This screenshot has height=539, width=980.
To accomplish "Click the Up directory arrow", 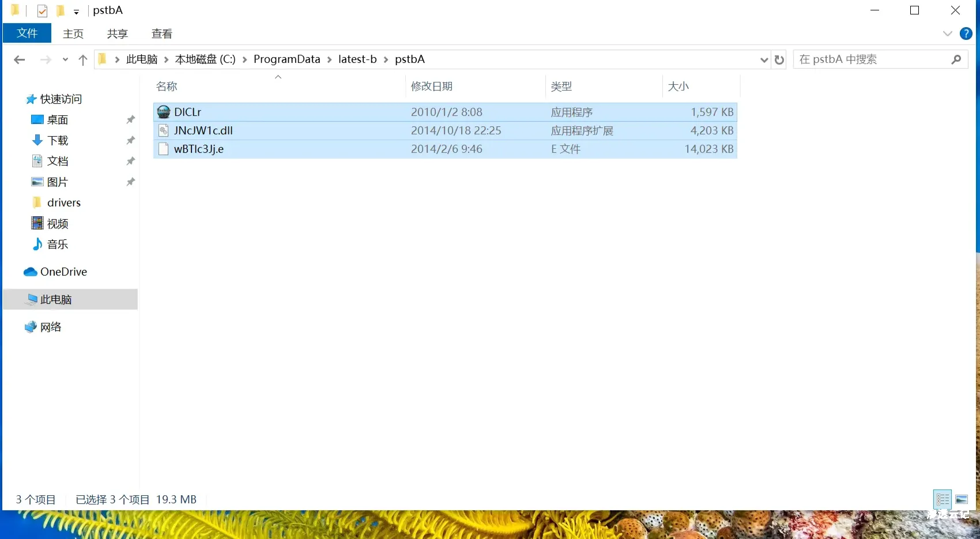I will pyautogui.click(x=82, y=59).
